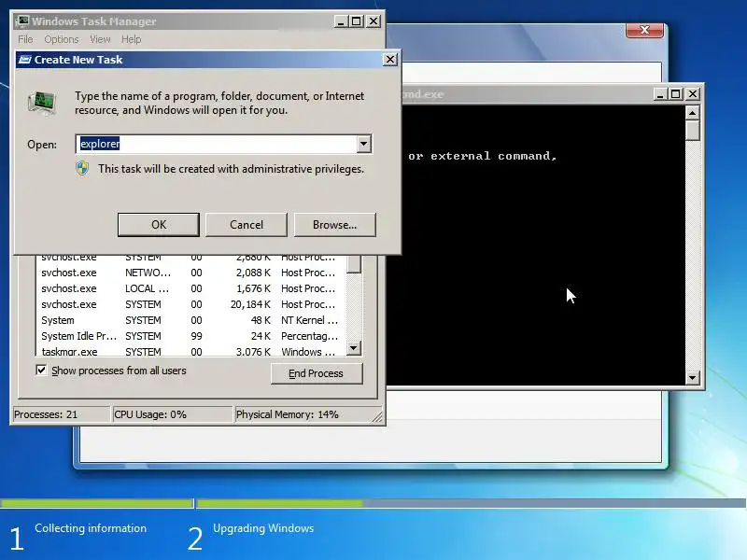Minimize the cmd.exe console window

(660, 94)
